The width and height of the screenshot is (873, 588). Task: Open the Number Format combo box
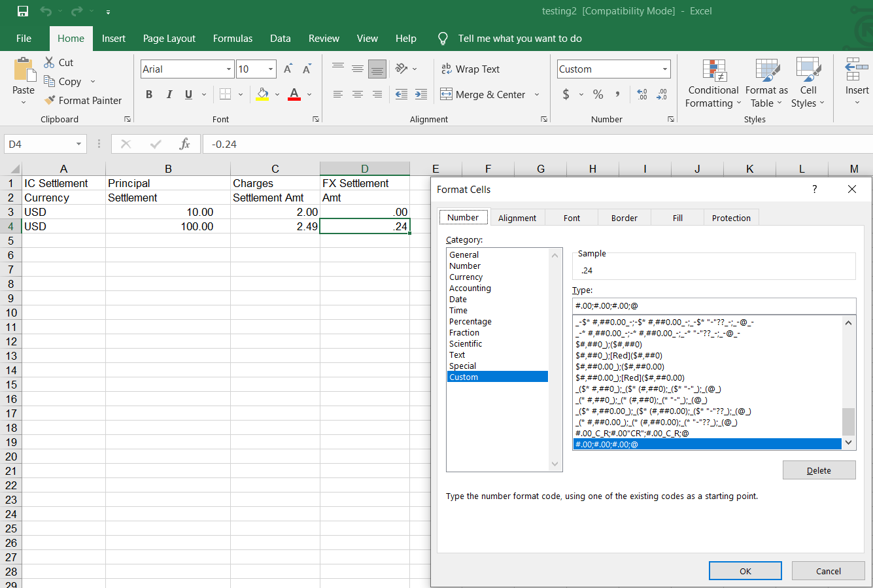coord(612,69)
